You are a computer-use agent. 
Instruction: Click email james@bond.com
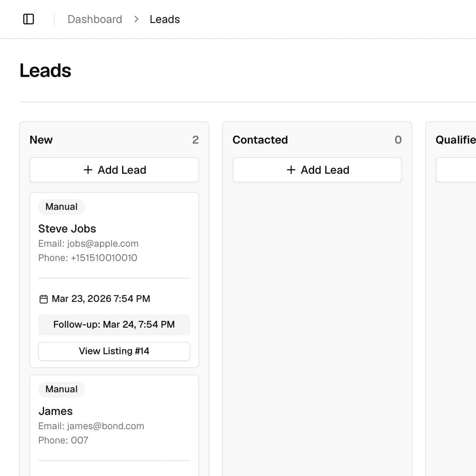click(105, 426)
